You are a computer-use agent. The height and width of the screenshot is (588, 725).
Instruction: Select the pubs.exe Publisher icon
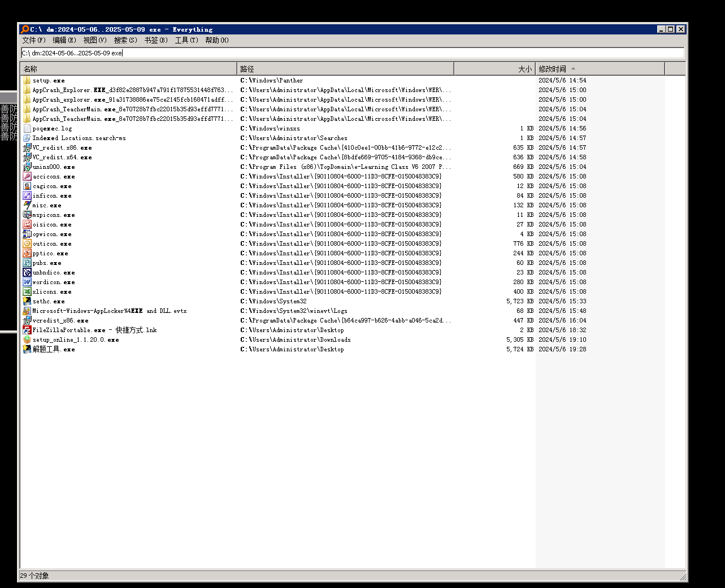click(x=27, y=263)
